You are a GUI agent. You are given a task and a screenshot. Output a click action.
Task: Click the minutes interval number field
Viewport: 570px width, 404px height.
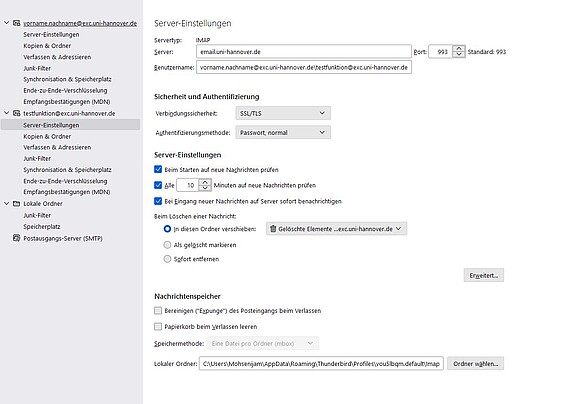(x=188, y=185)
